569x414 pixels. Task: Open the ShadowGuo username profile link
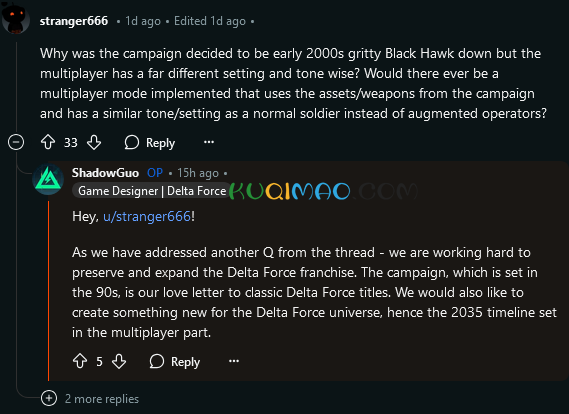pos(105,173)
